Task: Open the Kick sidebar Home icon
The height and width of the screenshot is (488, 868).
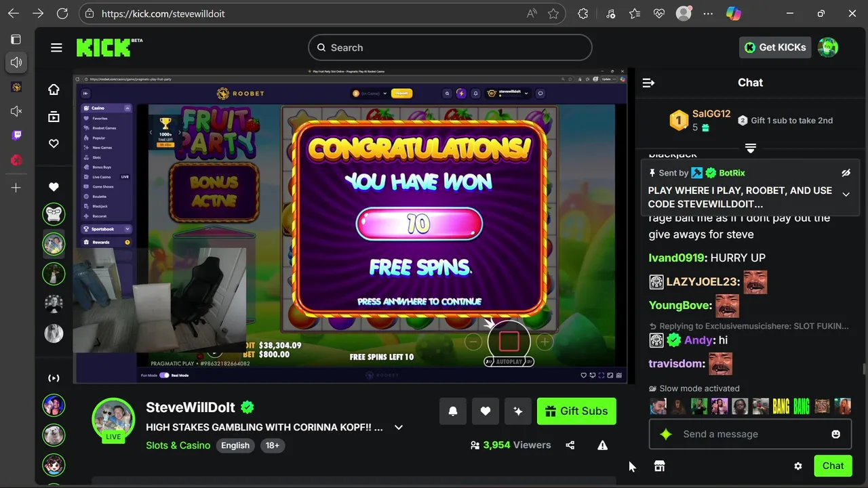Action: point(54,89)
